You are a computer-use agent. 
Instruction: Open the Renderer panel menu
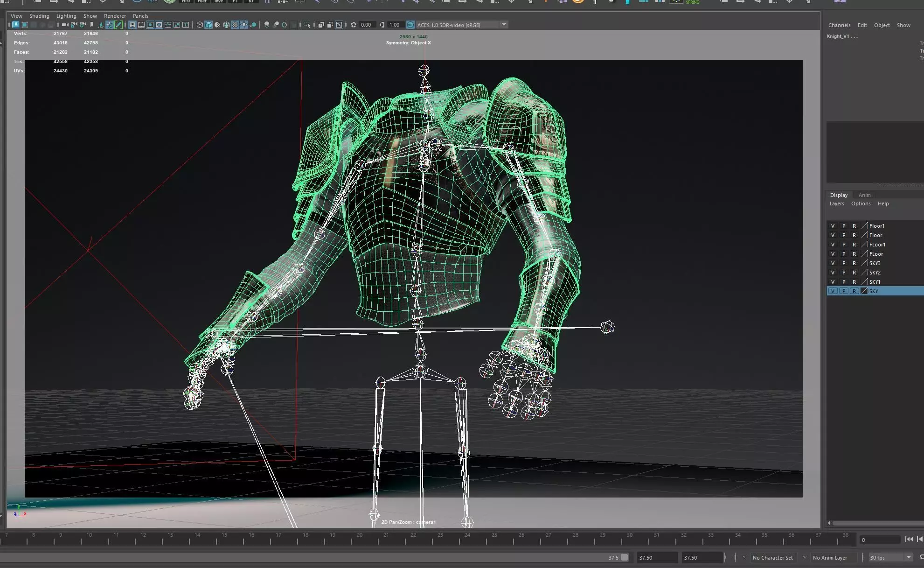point(115,16)
